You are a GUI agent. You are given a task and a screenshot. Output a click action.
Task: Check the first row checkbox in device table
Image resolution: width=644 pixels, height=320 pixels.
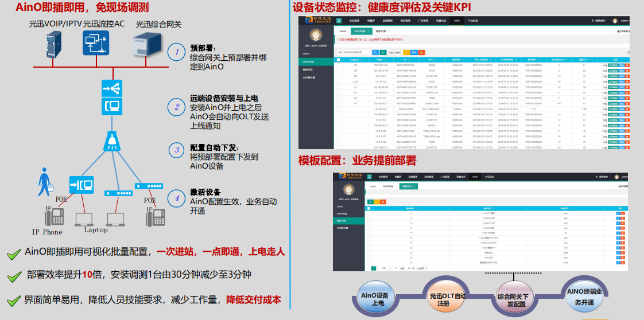339,65
